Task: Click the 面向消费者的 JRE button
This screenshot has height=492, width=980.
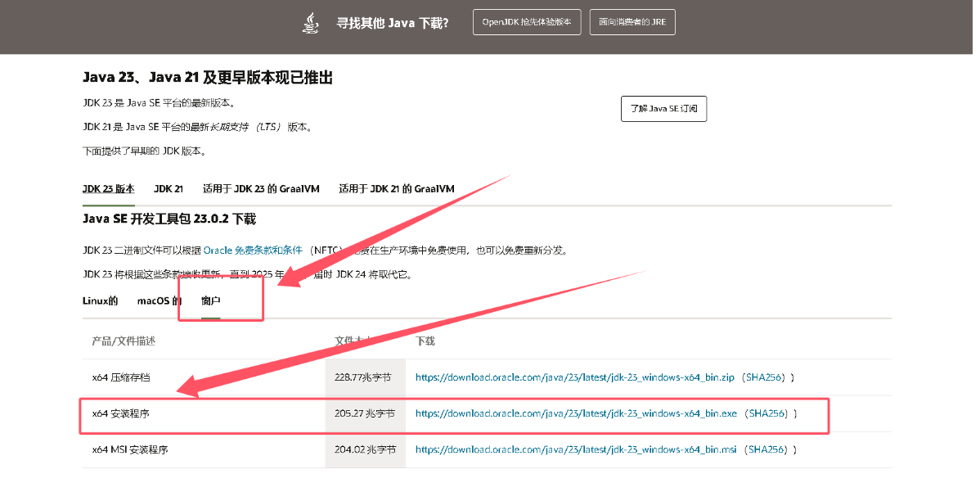Action: 632,23
